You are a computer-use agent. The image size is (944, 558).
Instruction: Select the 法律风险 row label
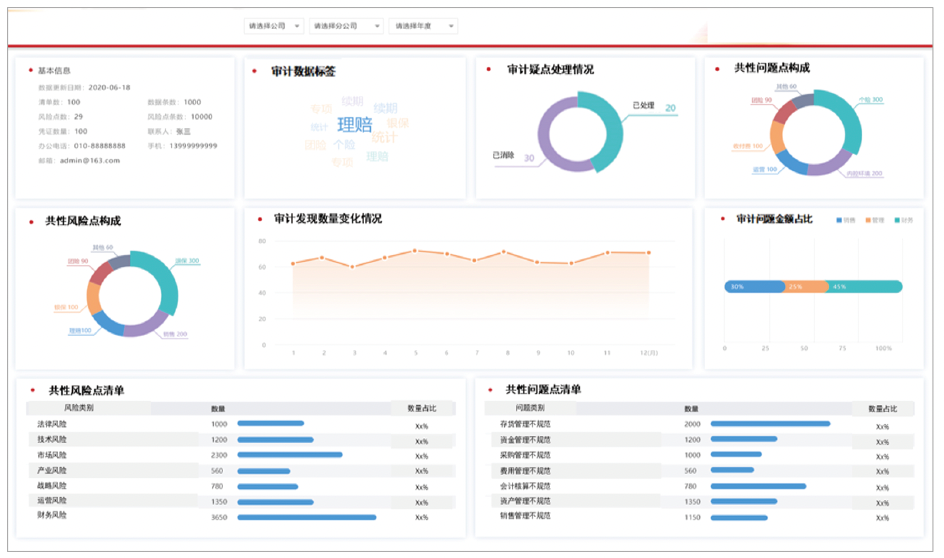(x=52, y=424)
